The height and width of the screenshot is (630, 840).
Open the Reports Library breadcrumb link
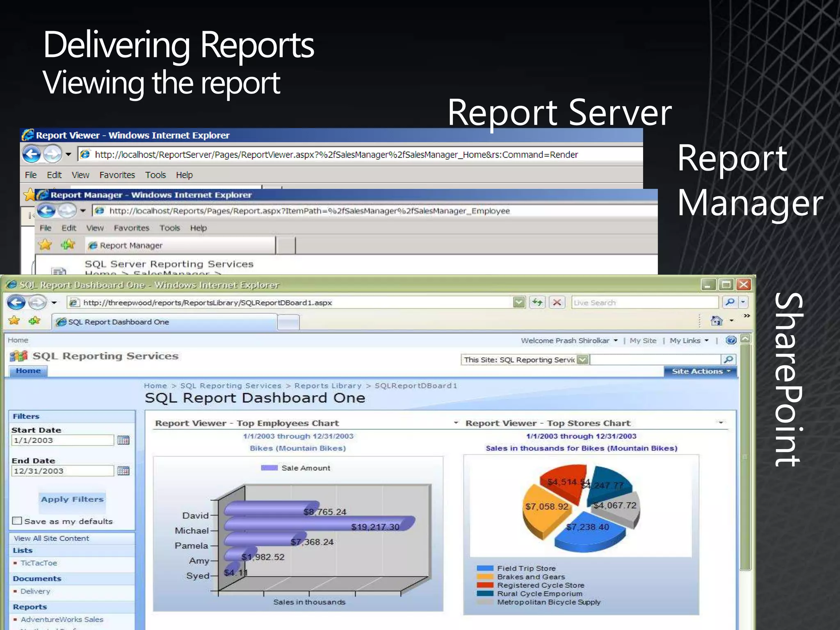click(x=328, y=386)
